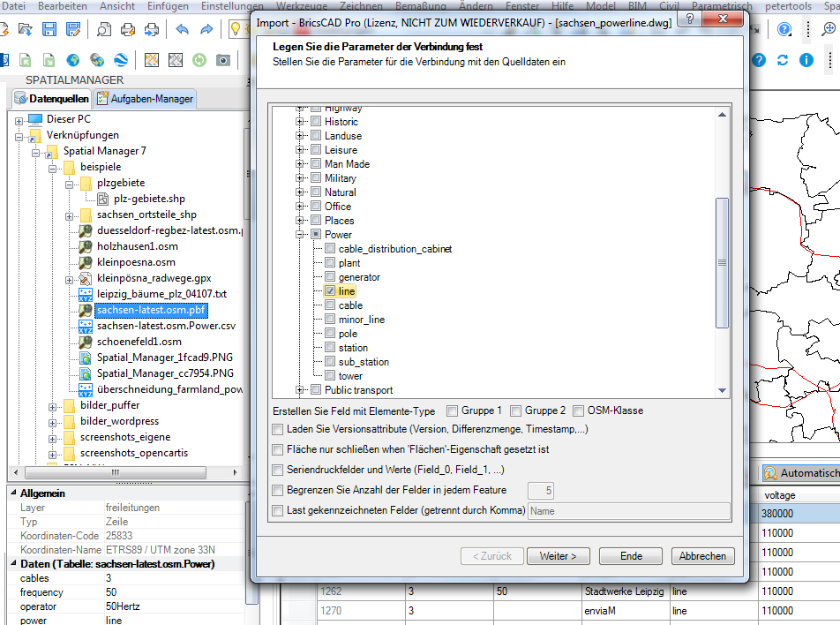The height and width of the screenshot is (625, 840).
Task: Click the save drawing icon
Action: (49, 29)
